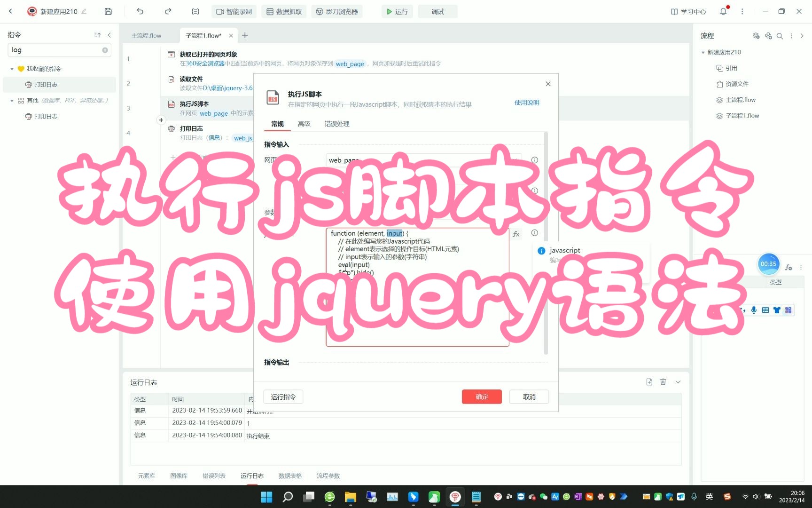Open the notification bell
The height and width of the screenshot is (508, 812).
point(723,11)
